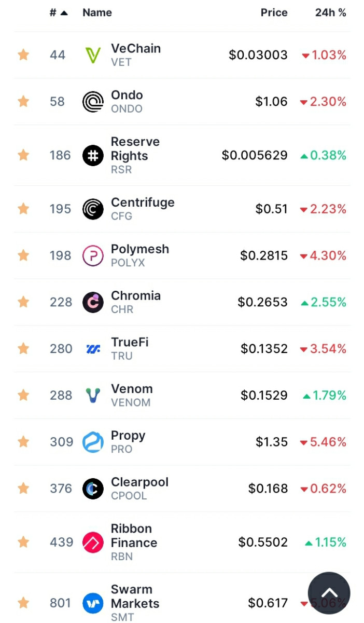Open the Clearpool coin page
This screenshot has width=364, height=623.
(x=139, y=482)
